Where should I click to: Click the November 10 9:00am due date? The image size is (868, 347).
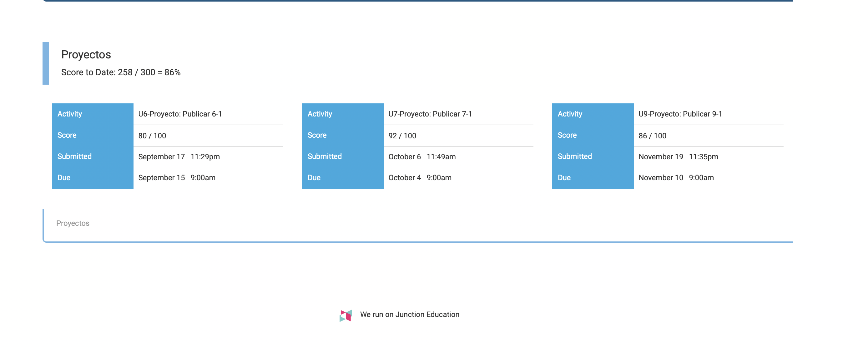pos(676,178)
